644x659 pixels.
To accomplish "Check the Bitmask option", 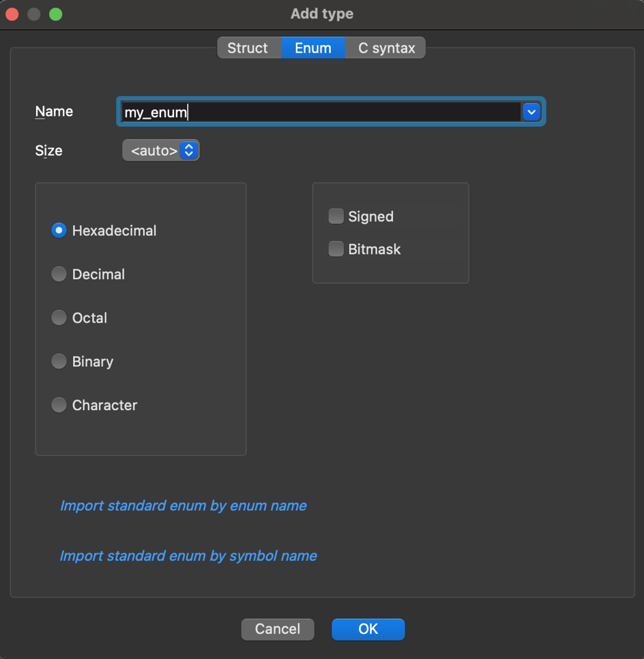I will click(336, 248).
